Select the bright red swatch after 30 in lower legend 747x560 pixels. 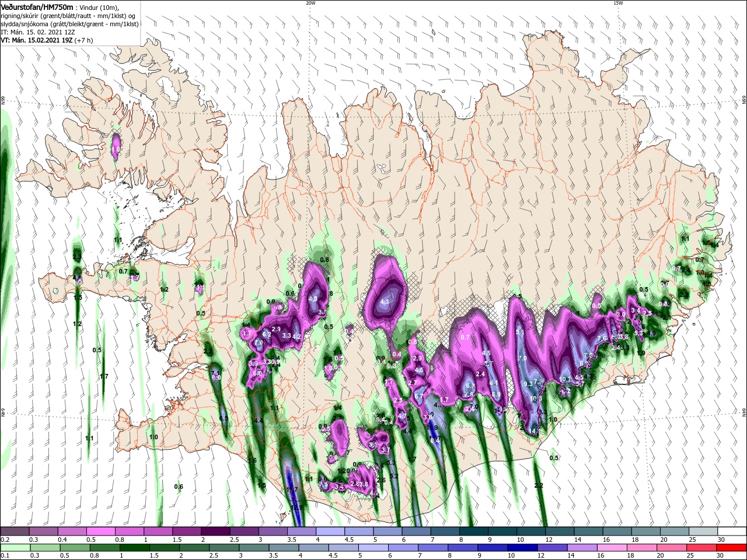732,548
